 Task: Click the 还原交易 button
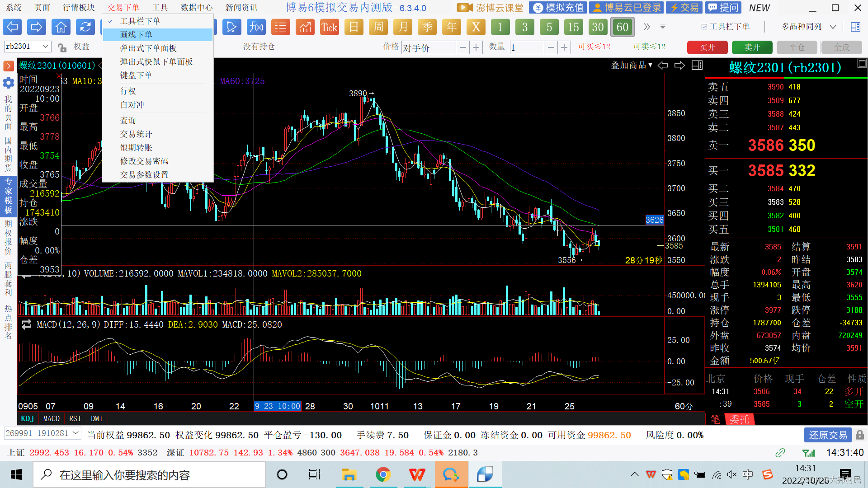828,435
